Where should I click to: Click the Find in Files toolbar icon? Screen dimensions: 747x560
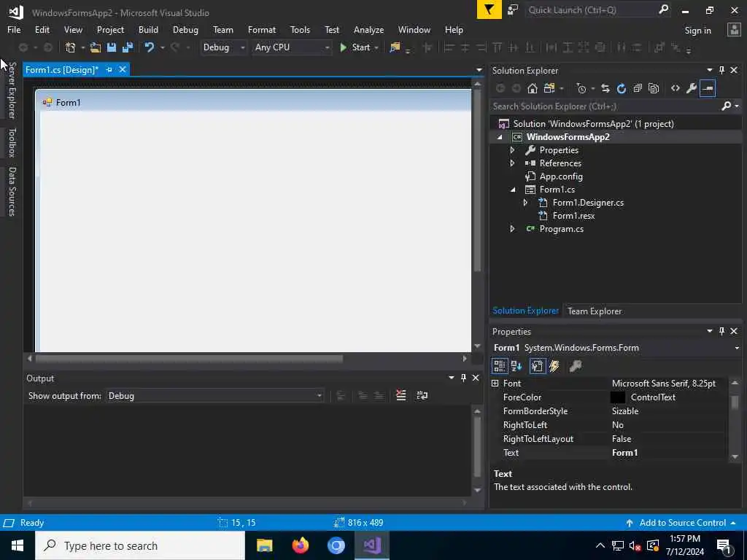point(395,47)
